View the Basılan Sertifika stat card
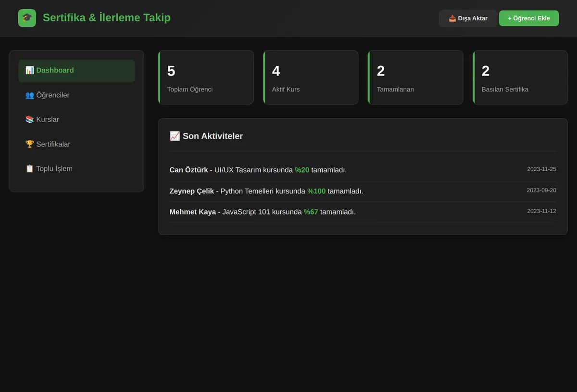The image size is (577, 392). click(520, 77)
